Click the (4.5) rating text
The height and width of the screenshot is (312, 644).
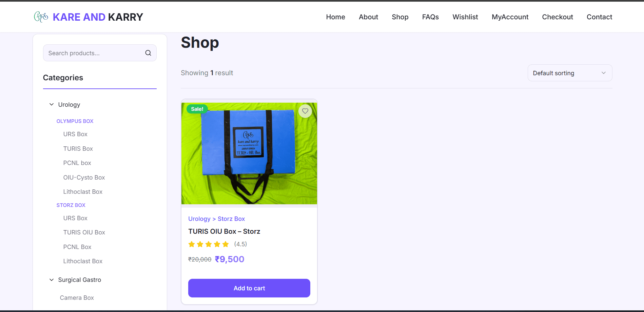pos(240,244)
